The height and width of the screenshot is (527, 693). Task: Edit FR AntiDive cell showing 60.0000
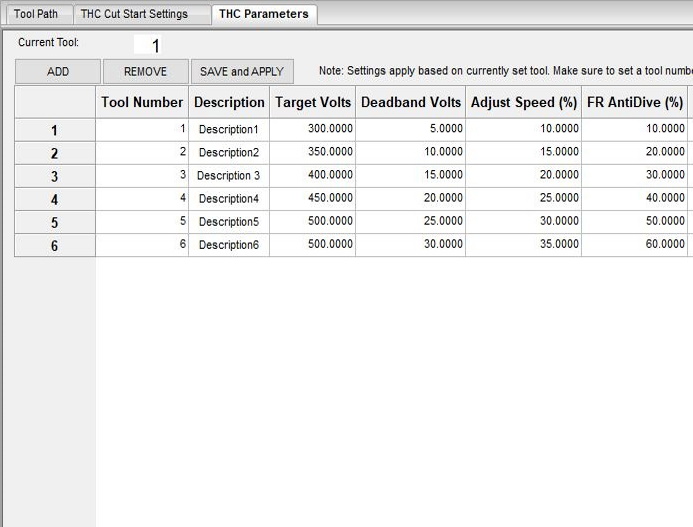point(635,245)
